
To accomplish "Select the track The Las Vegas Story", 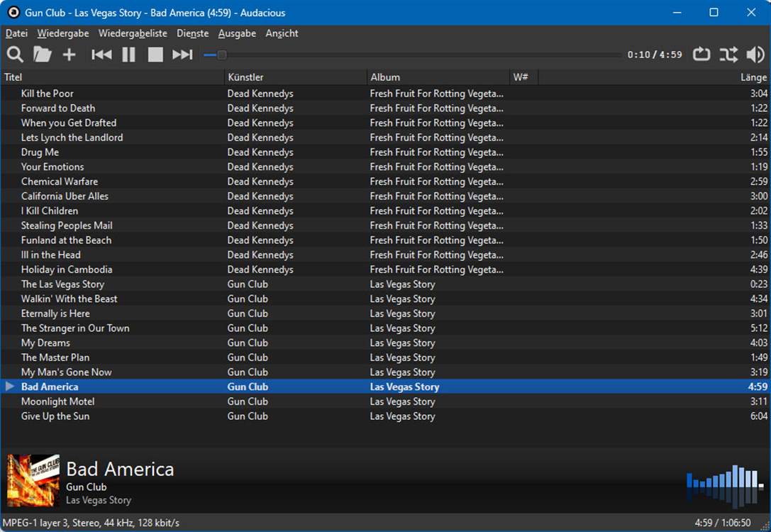I will tap(386, 284).
